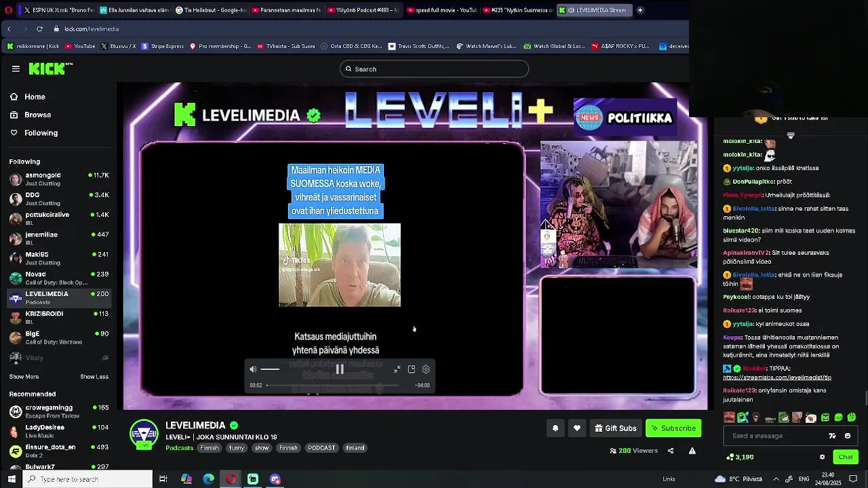View channel points 3,190

[739, 457]
